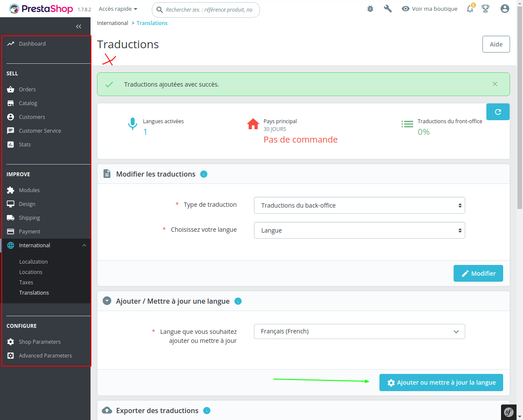Select Taxes in the sidebar menu
This screenshot has height=420, width=523.
[x=26, y=282]
